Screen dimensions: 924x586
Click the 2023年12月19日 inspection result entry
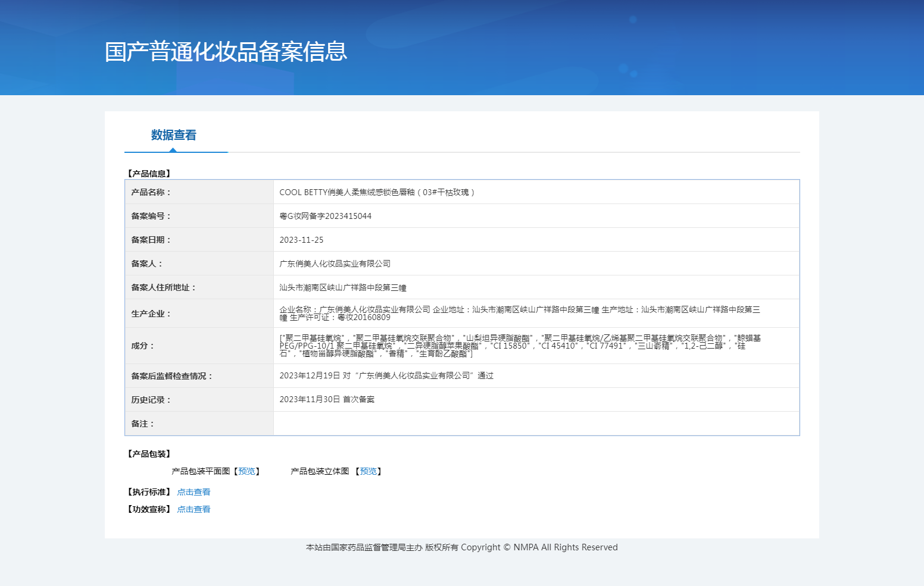click(x=386, y=375)
